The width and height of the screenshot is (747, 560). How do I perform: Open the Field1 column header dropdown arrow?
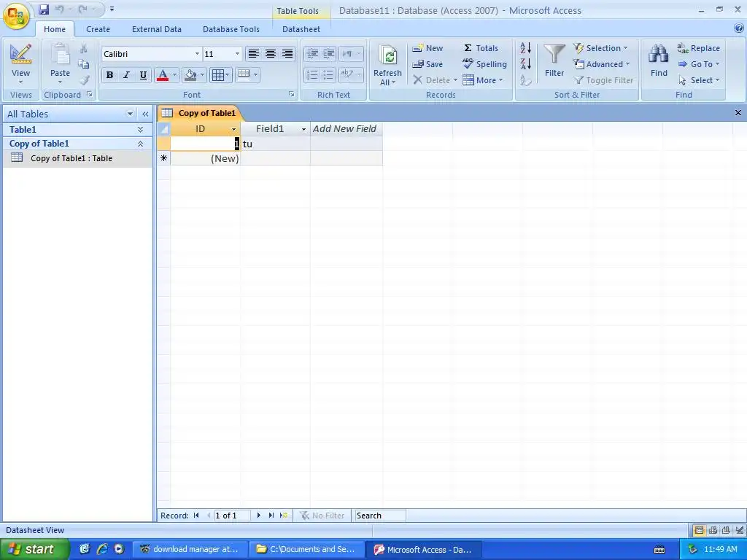[x=303, y=130]
